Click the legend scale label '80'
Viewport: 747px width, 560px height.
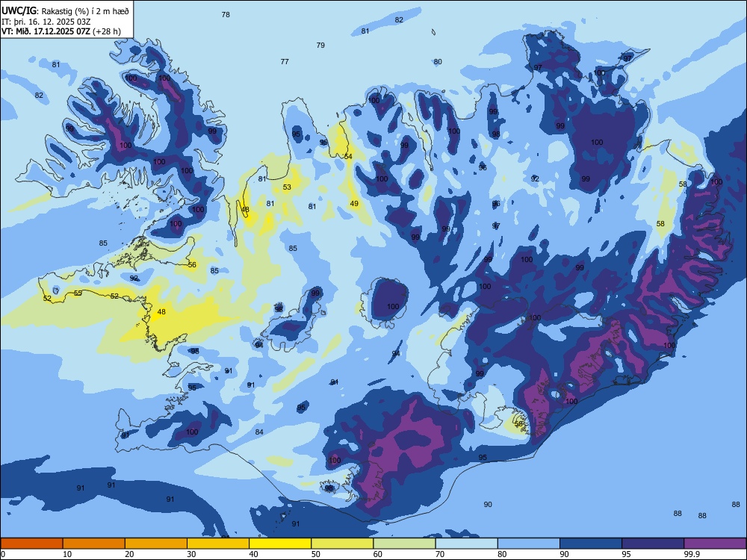point(502,554)
